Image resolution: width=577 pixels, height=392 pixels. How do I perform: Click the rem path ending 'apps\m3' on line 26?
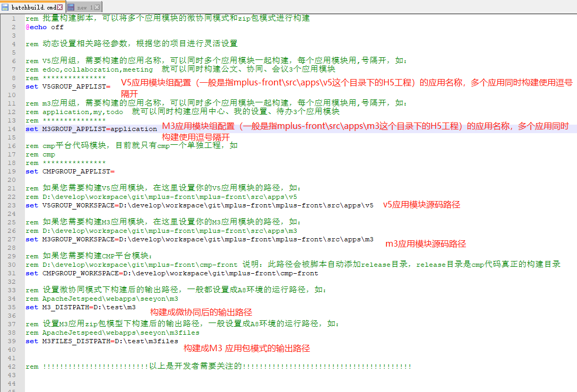[x=161, y=231]
